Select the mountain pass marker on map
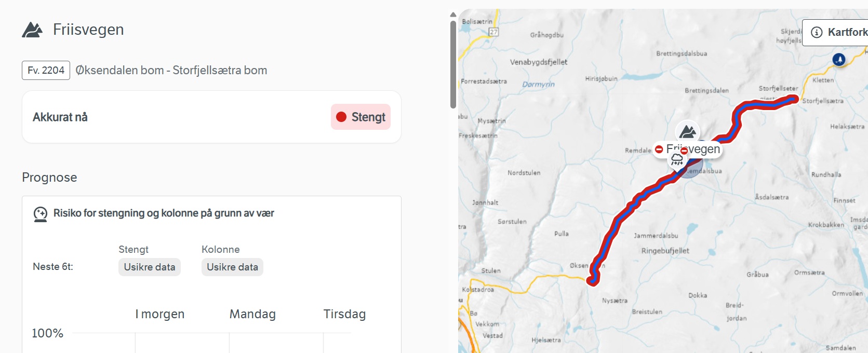This screenshot has height=353, width=868. point(688,131)
